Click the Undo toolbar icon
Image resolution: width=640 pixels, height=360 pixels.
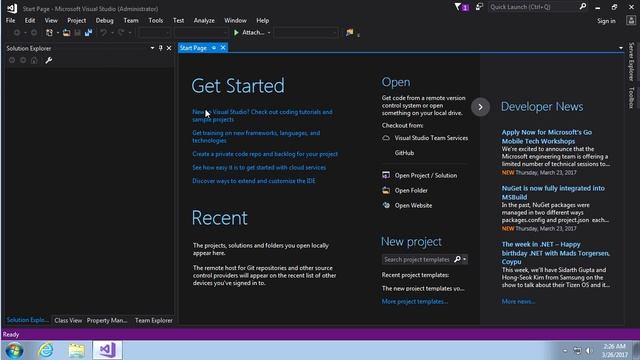(x=104, y=33)
